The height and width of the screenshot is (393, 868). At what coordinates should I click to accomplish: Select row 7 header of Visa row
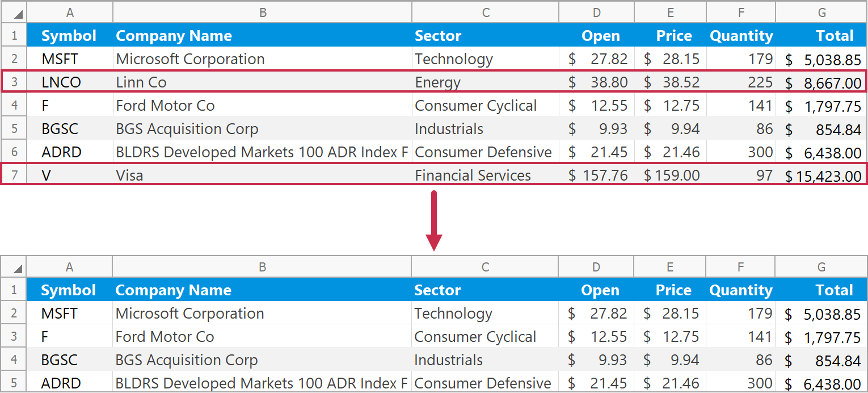[x=14, y=175]
